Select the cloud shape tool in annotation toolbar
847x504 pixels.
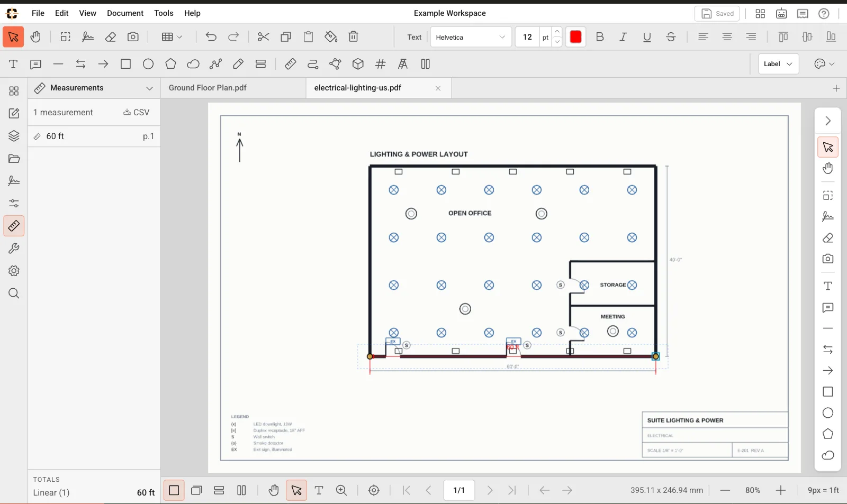pyautogui.click(x=193, y=64)
